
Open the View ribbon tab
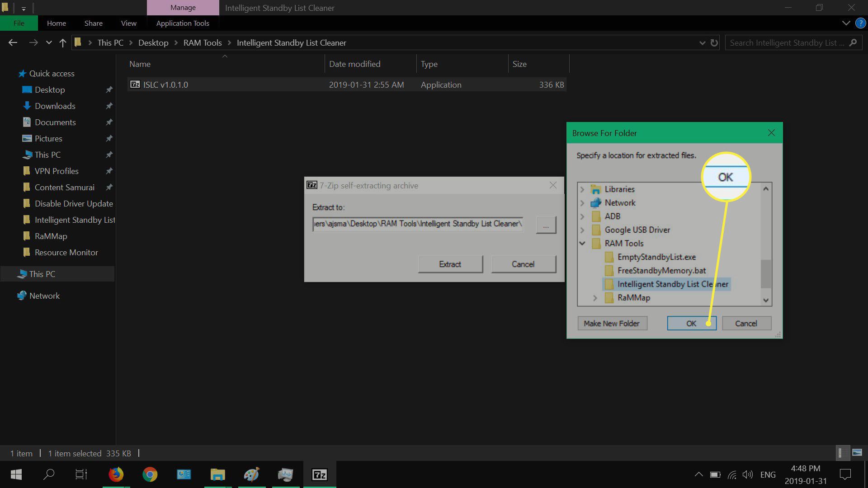click(x=129, y=23)
